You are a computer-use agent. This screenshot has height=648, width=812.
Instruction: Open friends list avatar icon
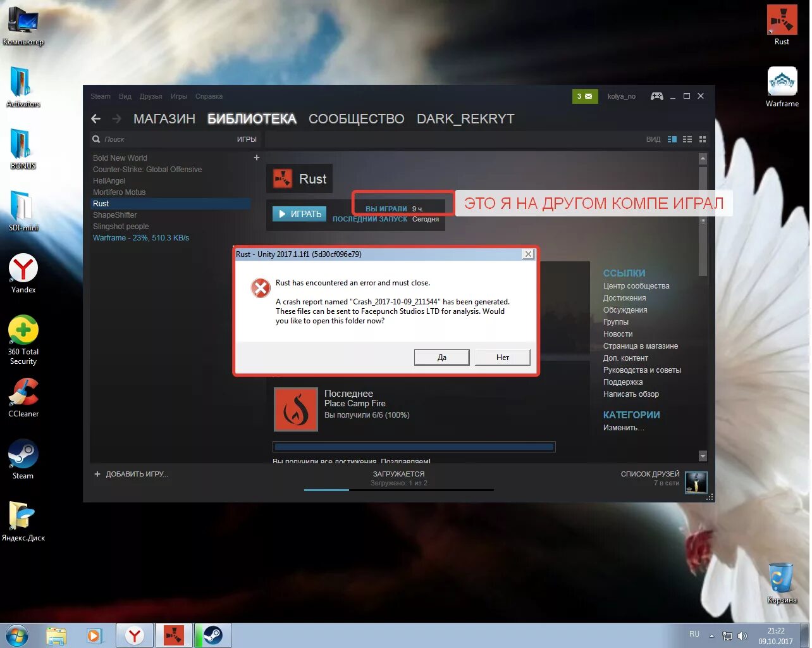tap(696, 482)
